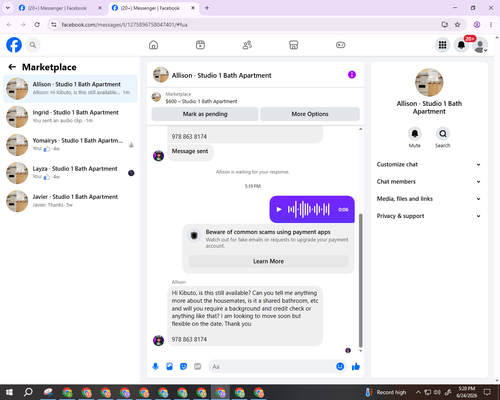
Task: Expand Media, files and links section
Action: pyautogui.click(x=429, y=199)
